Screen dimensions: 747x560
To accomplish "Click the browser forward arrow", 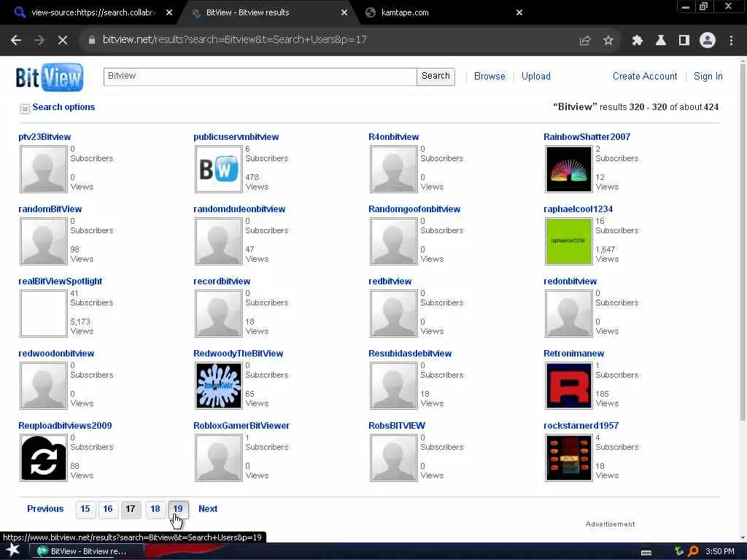I will click(39, 41).
